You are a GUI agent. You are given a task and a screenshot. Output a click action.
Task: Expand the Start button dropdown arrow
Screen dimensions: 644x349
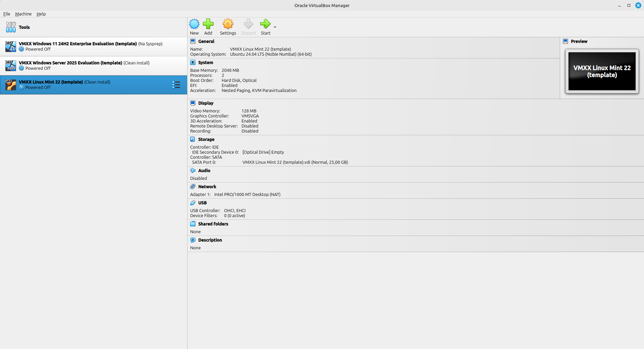coord(275,27)
